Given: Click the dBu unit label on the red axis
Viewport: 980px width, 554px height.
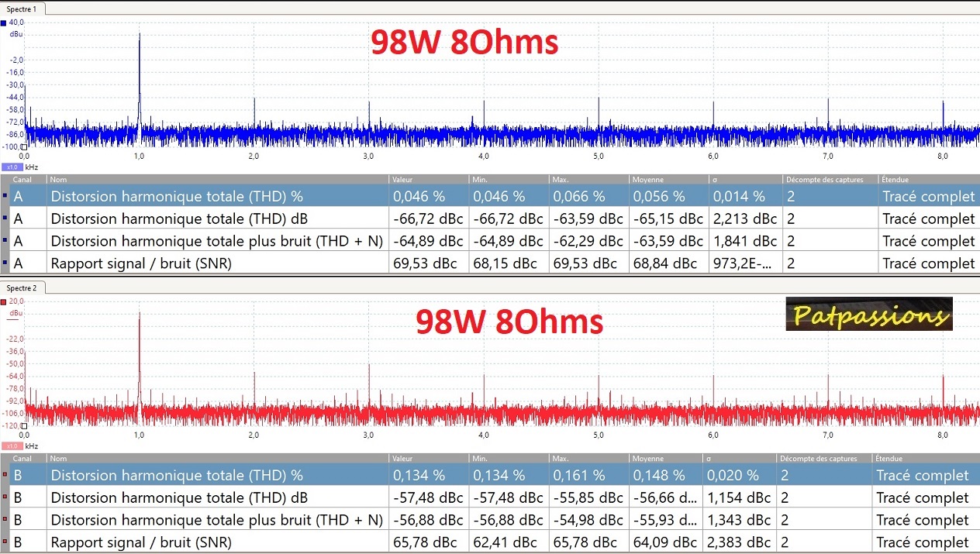Looking at the screenshot, I should (x=16, y=313).
